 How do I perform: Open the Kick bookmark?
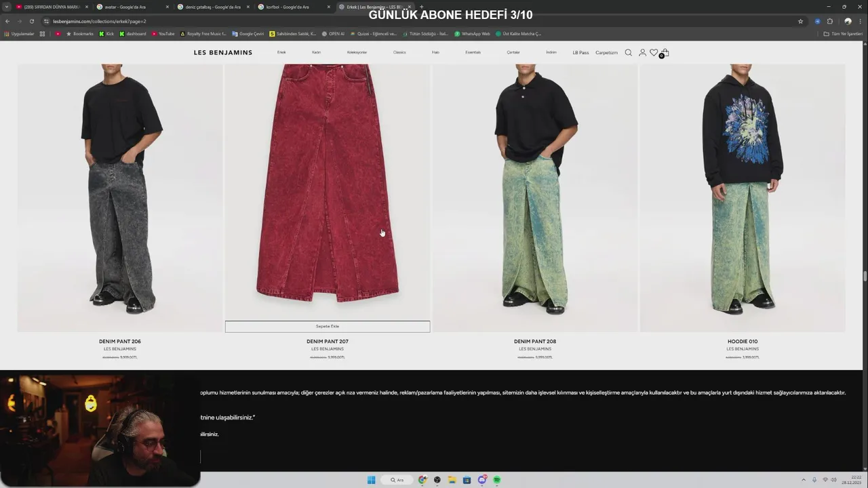(106, 33)
